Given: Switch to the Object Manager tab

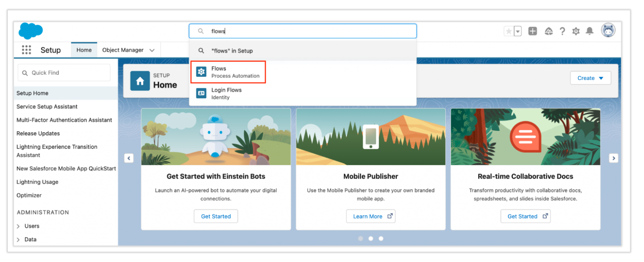Looking at the screenshot, I should coord(124,49).
